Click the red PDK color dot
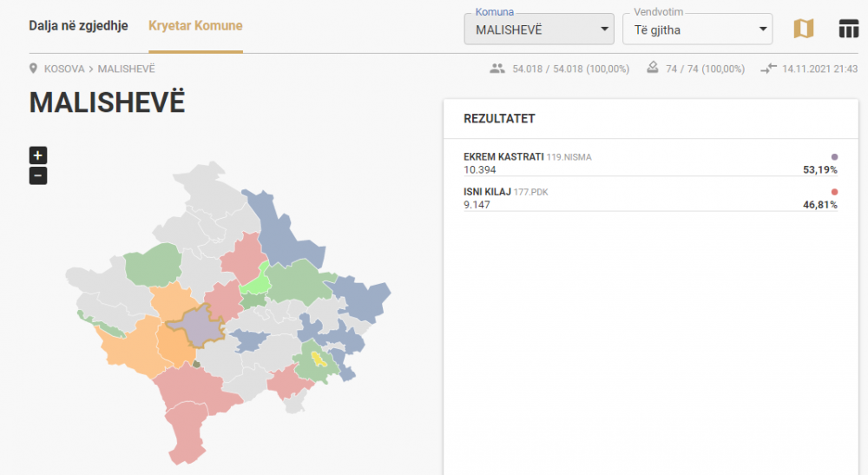This screenshot has width=868, height=475. (x=834, y=192)
